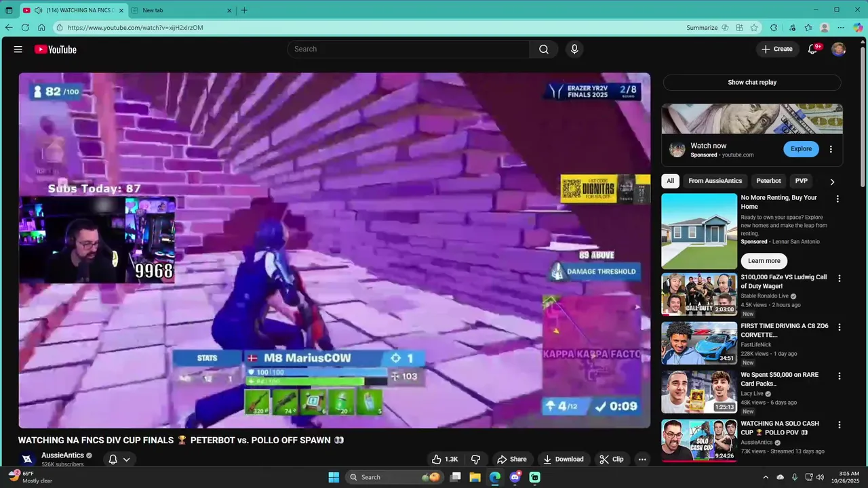Open YouTube account avatar menu
The width and height of the screenshot is (868, 488).
coord(839,49)
